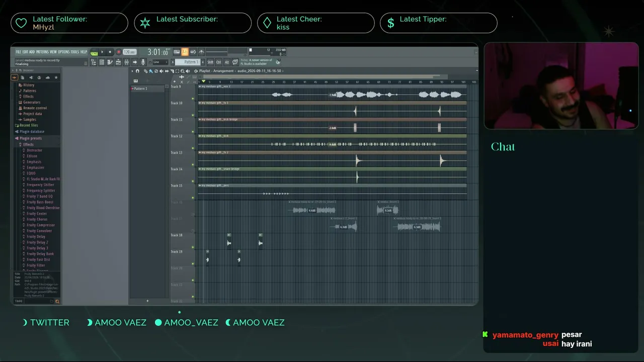The height and width of the screenshot is (362, 644).
Task: Click the AMOO_VAEZ social link
Action: [x=186, y=323]
